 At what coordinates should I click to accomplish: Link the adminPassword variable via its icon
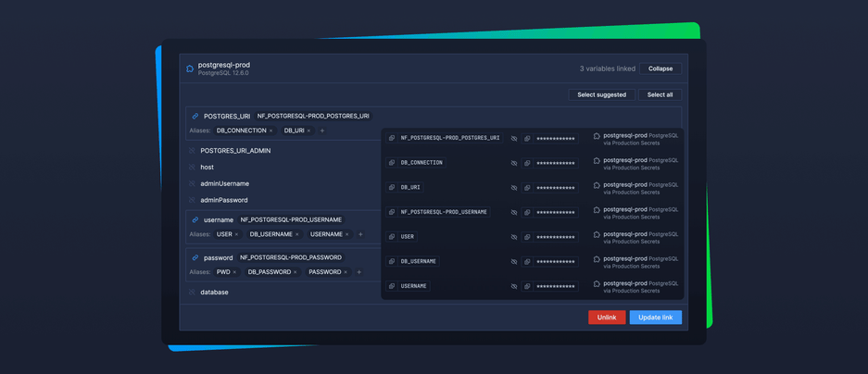[x=192, y=200]
